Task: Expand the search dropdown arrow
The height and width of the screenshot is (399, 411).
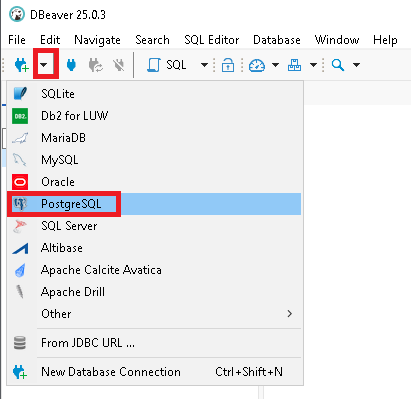Action: [356, 65]
